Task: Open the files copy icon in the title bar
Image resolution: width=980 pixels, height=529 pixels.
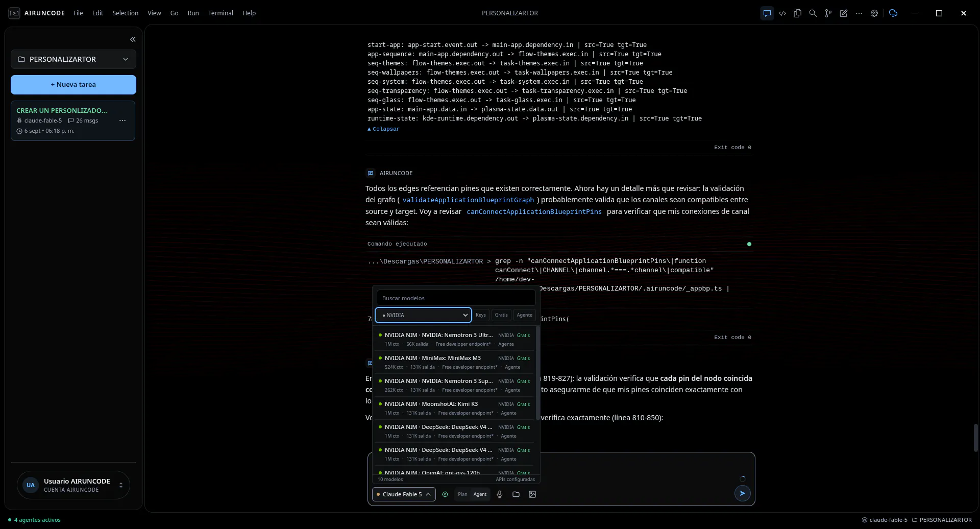Action: coord(797,13)
